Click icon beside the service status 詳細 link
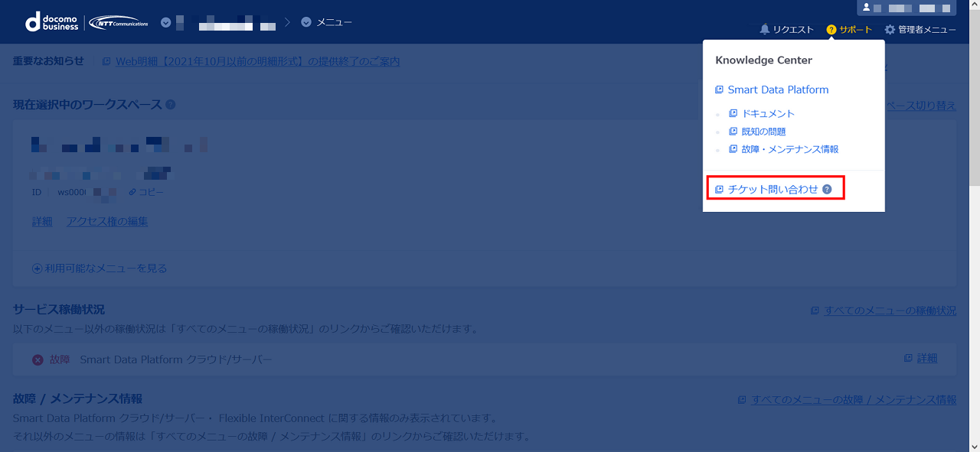Viewport: 980px width, 452px height. pyautogui.click(x=908, y=358)
